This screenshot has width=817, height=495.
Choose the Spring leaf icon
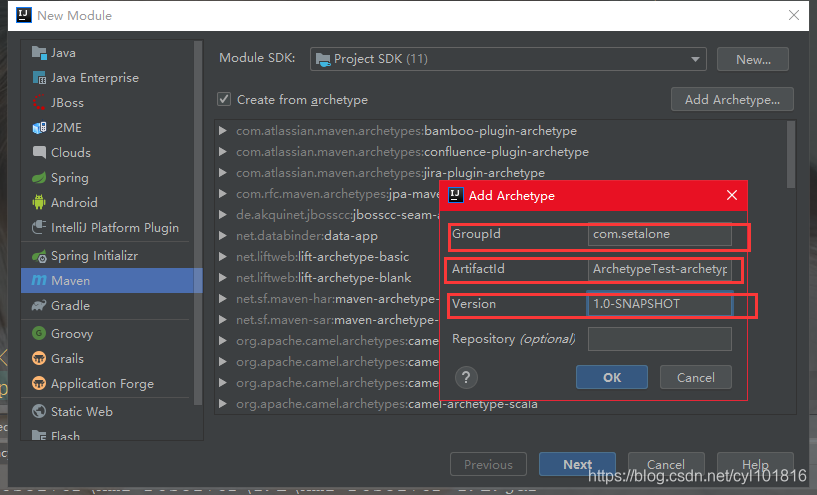[x=39, y=178]
